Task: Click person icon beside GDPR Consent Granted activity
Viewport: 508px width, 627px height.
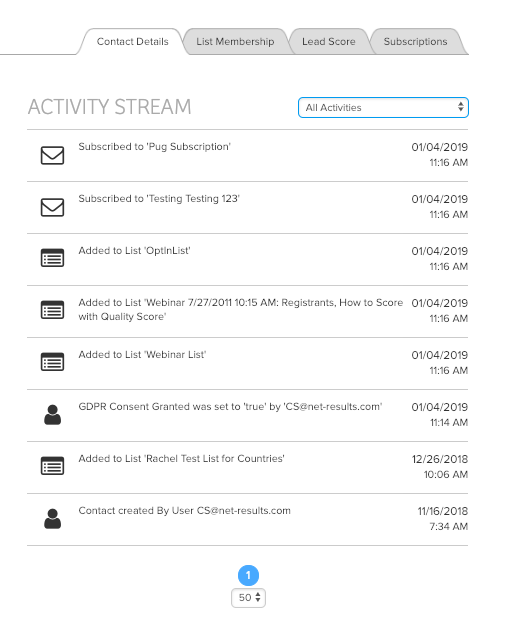Action: click(x=52, y=415)
